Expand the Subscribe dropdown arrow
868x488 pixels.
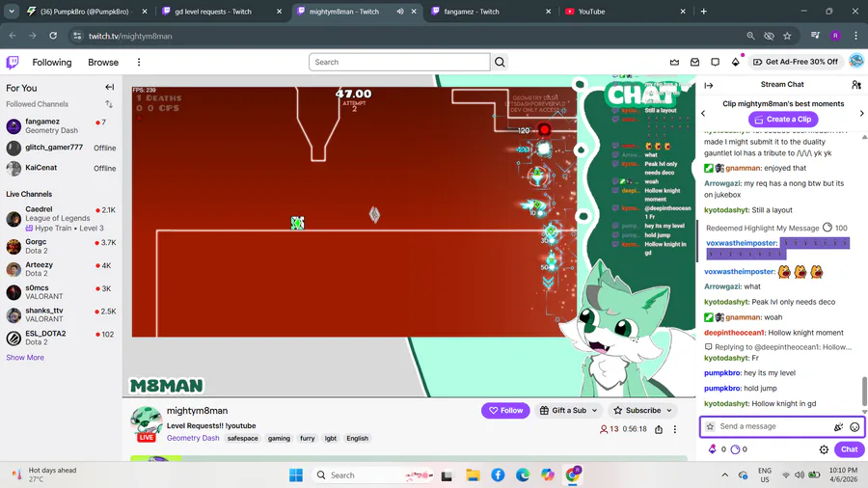pyautogui.click(x=669, y=411)
